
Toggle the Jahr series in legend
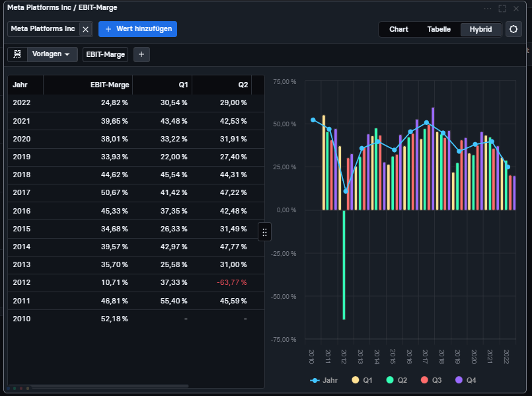[324, 380]
